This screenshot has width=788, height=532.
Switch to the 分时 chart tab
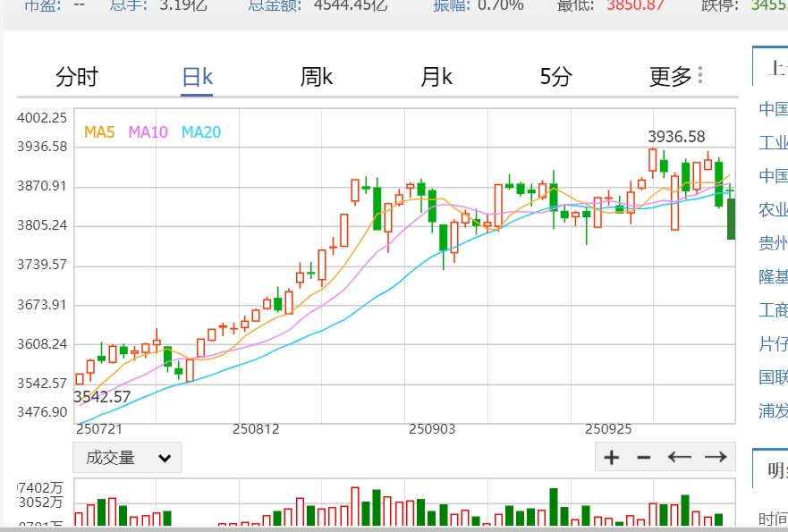coord(76,77)
